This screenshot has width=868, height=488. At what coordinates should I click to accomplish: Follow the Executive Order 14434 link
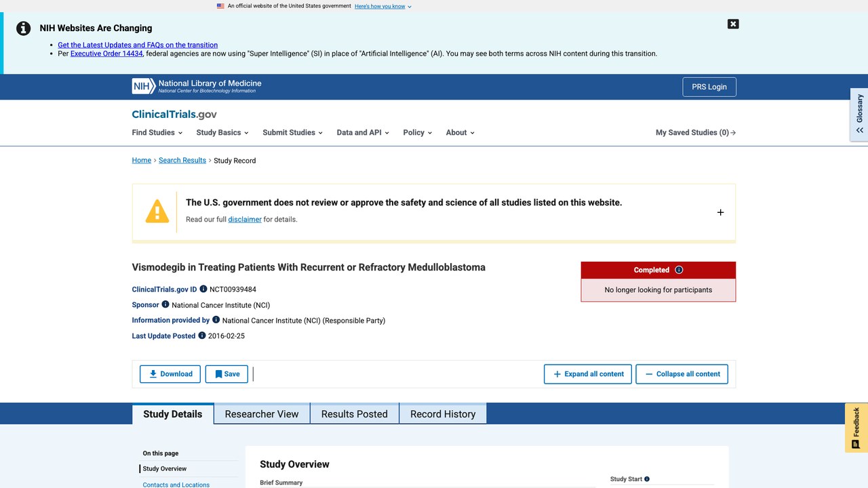pos(106,54)
